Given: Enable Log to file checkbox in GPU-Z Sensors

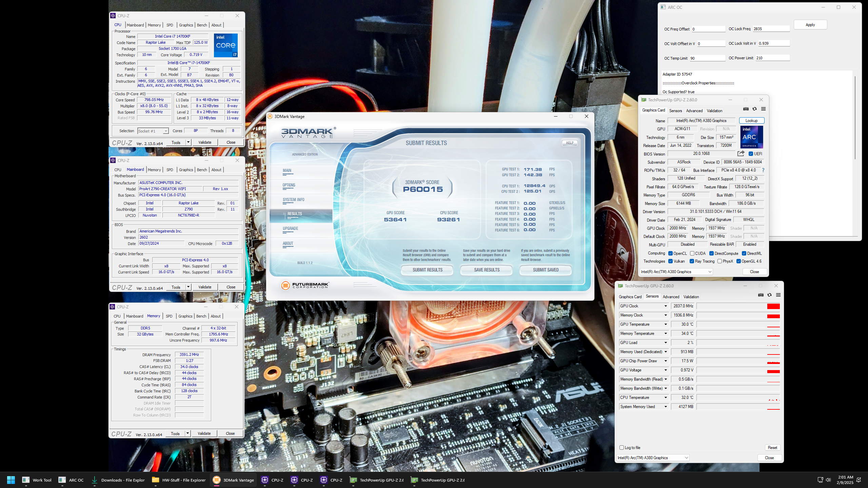Looking at the screenshot, I should coord(622,448).
